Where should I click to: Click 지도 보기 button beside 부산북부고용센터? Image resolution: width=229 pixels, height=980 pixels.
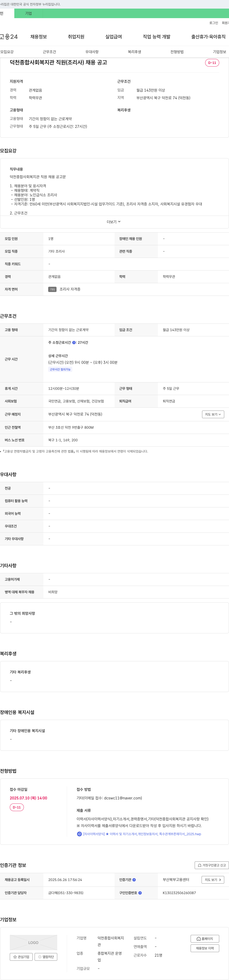click(x=213, y=880)
